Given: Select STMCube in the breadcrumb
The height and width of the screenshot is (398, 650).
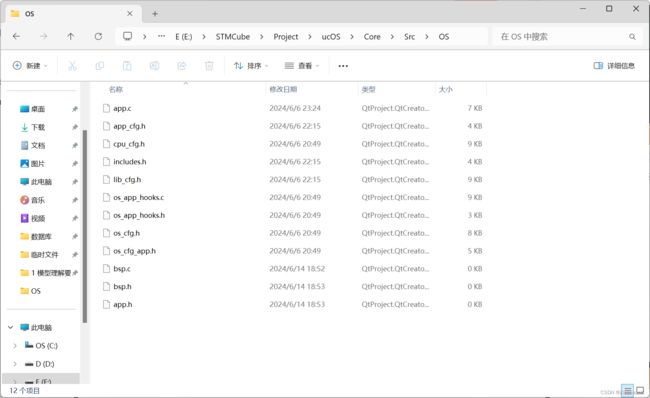Looking at the screenshot, I should click(233, 37).
